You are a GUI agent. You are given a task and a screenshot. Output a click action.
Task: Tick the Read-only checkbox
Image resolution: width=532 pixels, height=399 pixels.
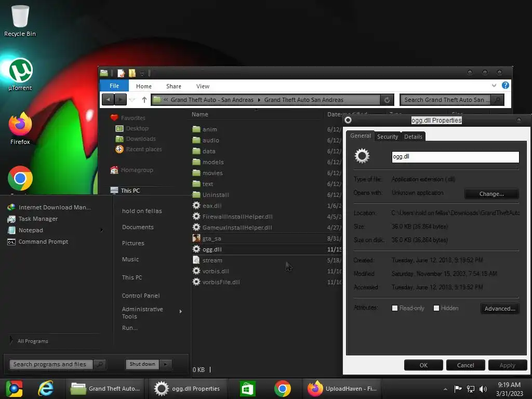click(x=395, y=308)
